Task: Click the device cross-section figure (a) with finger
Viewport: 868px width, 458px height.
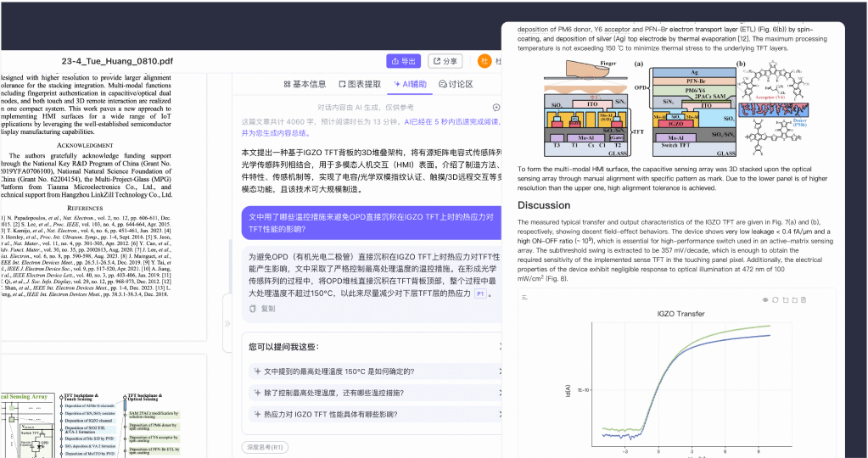Action: [x=588, y=109]
